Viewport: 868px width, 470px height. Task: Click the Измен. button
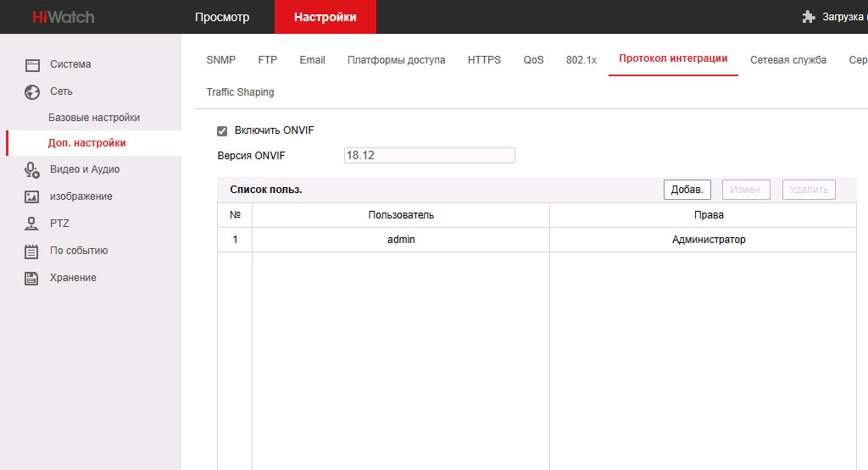coord(746,190)
